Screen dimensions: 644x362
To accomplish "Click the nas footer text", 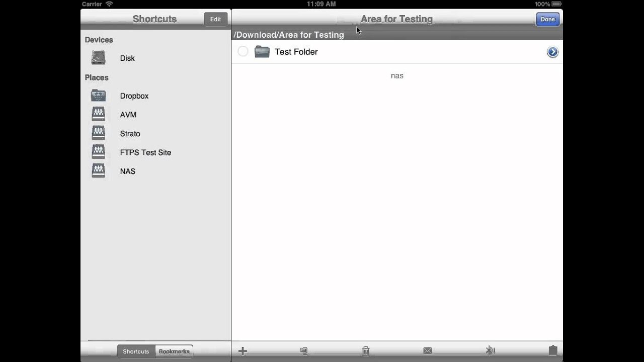I will point(397,76).
